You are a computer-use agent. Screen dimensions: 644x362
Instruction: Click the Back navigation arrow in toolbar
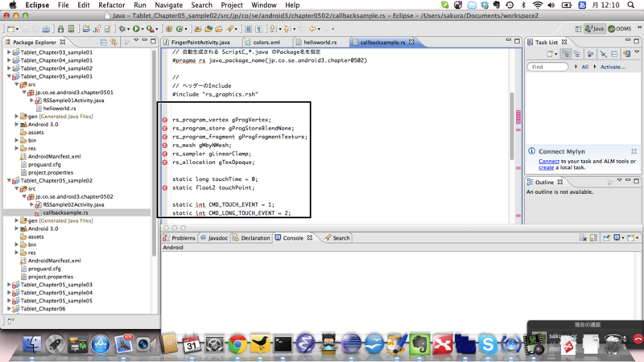click(x=313, y=29)
